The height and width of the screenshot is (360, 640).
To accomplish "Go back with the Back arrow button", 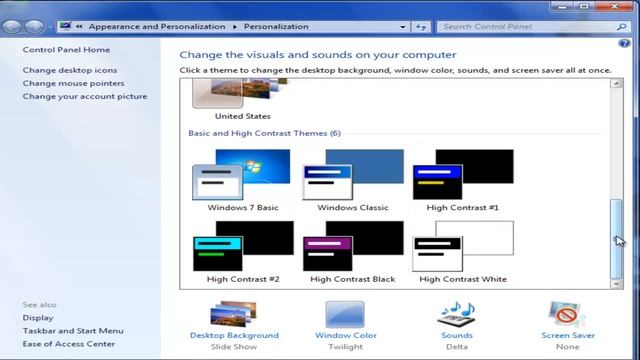I will [x=12, y=27].
